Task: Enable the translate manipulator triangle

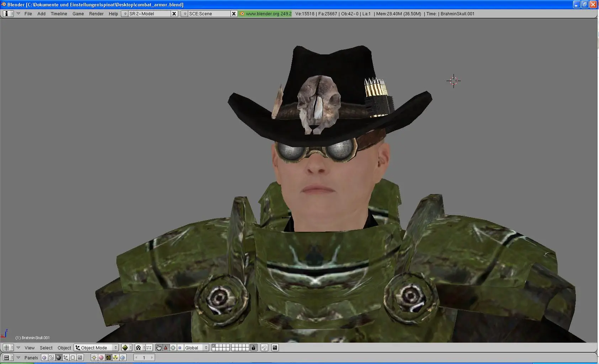Action: [x=166, y=348]
